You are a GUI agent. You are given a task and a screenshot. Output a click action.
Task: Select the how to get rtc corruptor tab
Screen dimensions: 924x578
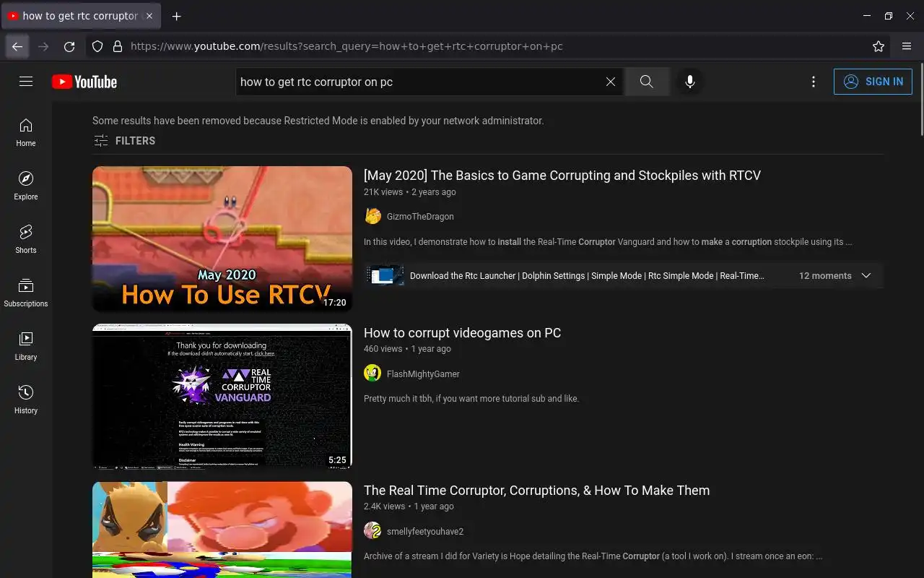tap(81, 16)
